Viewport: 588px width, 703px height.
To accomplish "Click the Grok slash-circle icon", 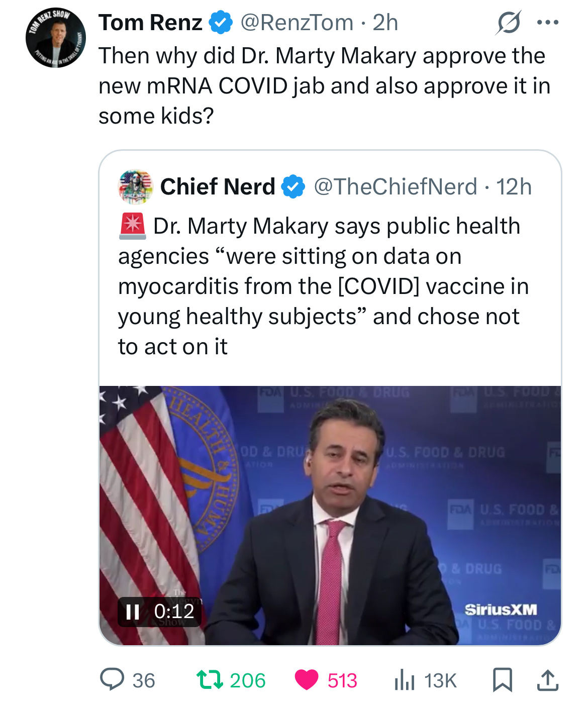I will click(x=508, y=23).
